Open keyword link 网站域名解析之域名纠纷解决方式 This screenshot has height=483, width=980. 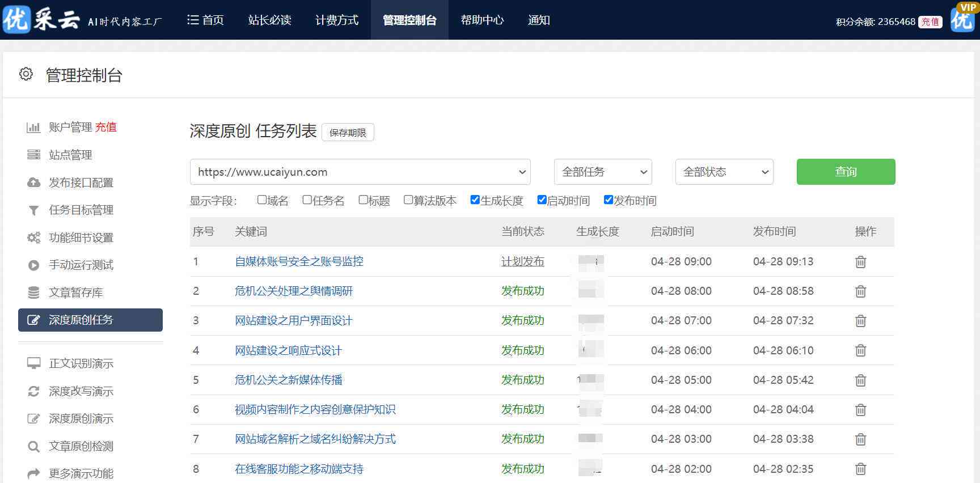pyautogui.click(x=315, y=439)
